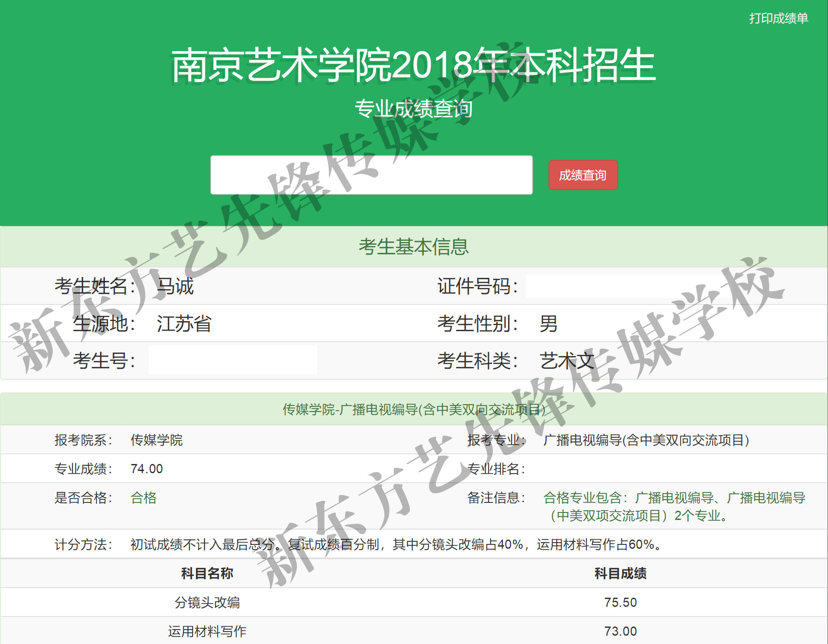Click the gender value 男
This screenshot has height=644, width=828.
pyautogui.click(x=548, y=324)
